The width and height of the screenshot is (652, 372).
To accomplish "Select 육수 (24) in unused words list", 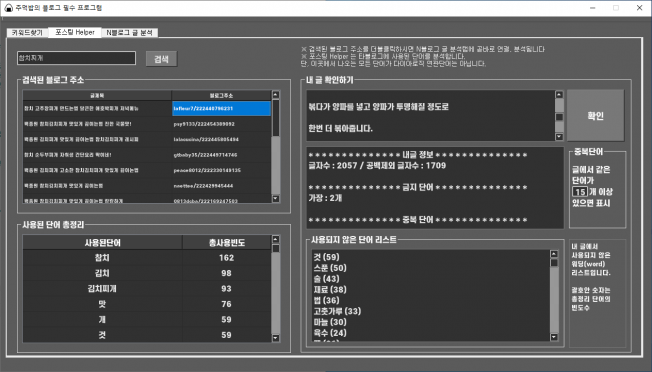I will click(x=330, y=333).
